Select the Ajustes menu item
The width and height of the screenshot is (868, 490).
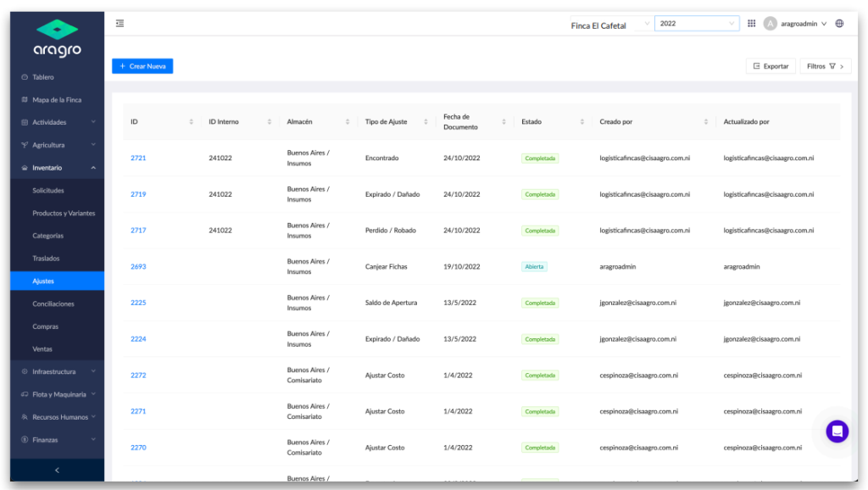tap(57, 281)
